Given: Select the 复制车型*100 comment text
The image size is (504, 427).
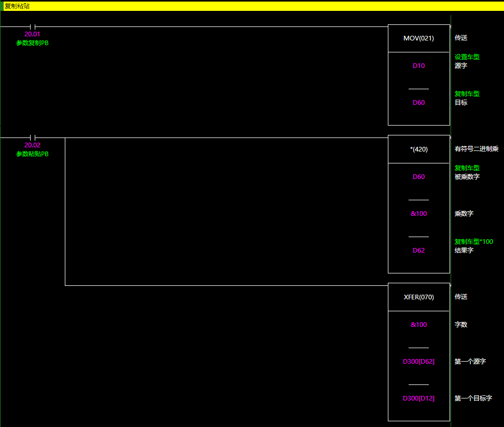Looking at the screenshot, I should point(473,242).
